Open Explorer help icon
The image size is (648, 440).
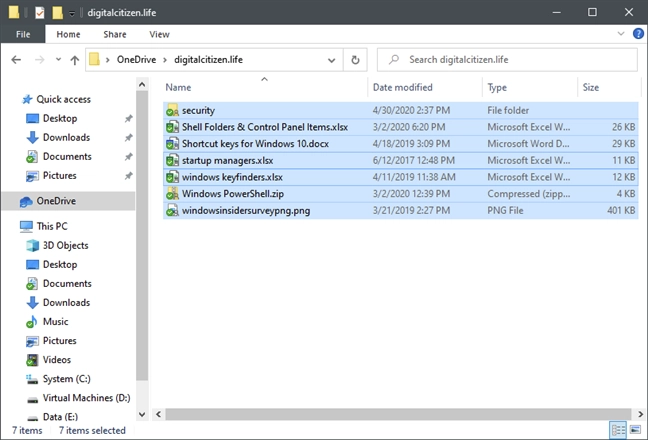(638, 34)
